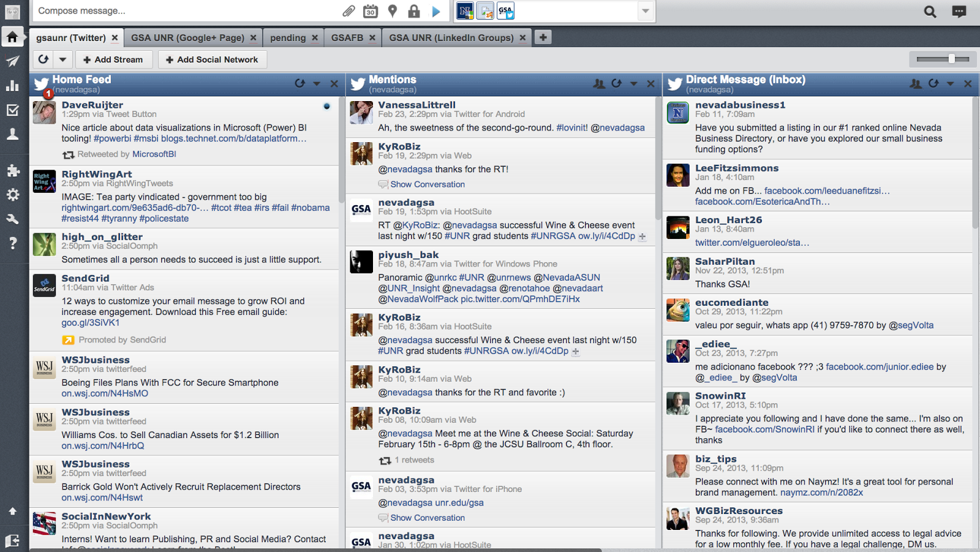The width and height of the screenshot is (980, 552).
Task: Open refresh interval dropdown beside refresh button
Action: click(x=62, y=59)
